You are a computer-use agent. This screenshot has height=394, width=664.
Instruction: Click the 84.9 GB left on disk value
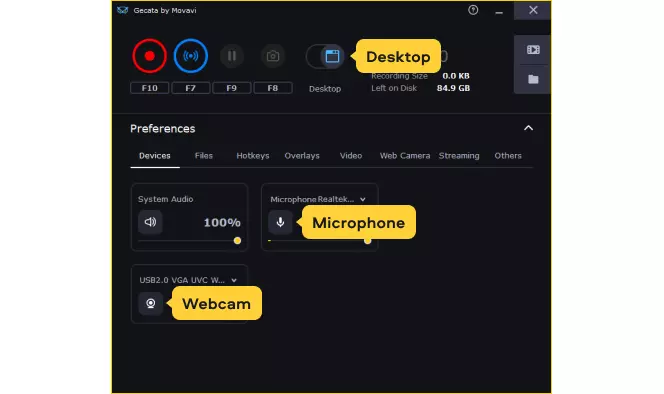click(x=453, y=88)
